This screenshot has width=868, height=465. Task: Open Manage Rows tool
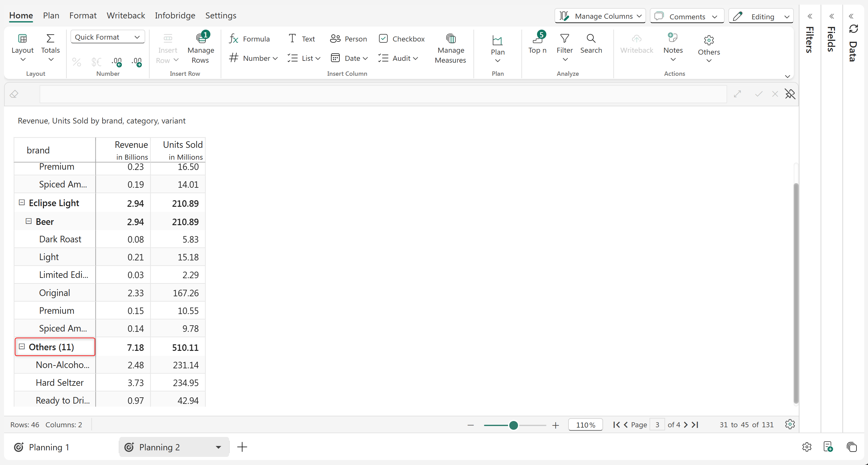point(201,48)
